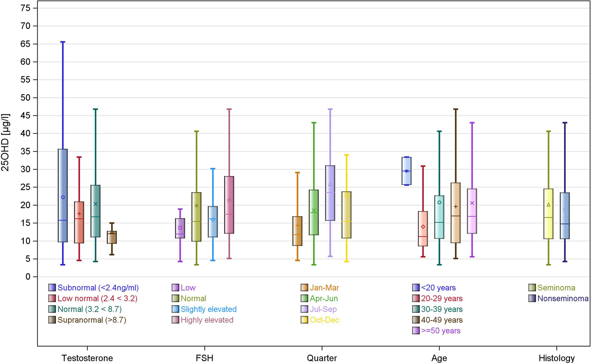Select the 'Oct-Dec' legend label

(324, 320)
